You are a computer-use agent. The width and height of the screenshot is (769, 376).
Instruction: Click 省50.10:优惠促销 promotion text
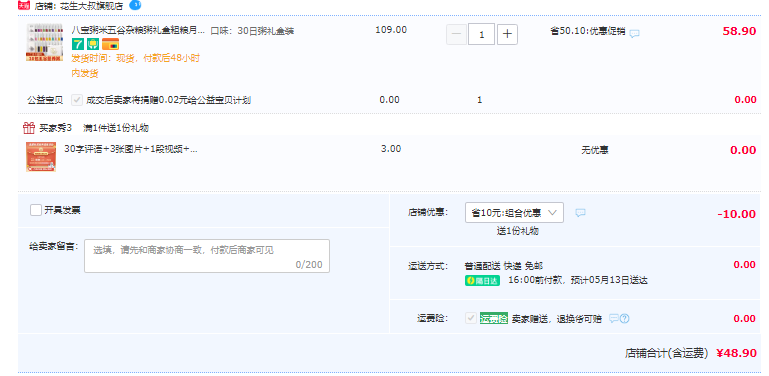588,31
